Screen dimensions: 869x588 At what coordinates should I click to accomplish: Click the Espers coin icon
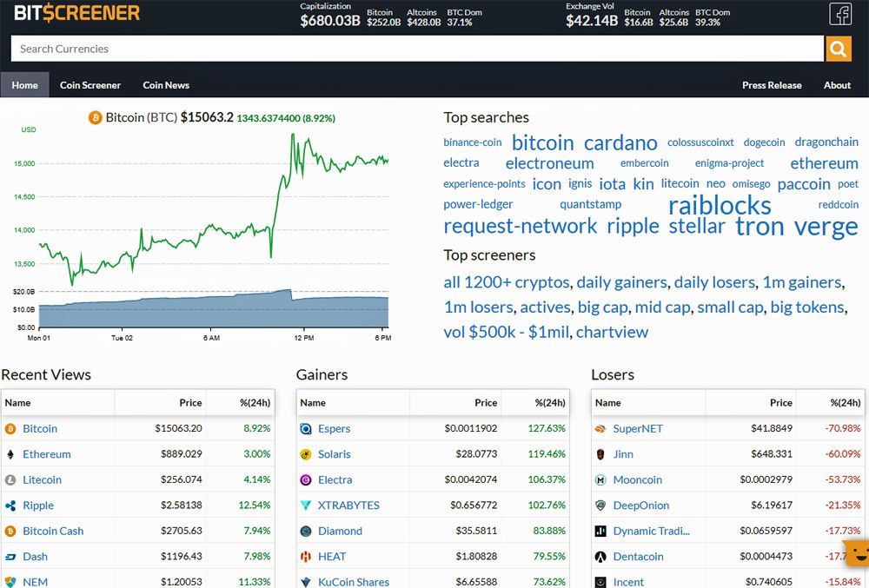pyautogui.click(x=305, y=428)
